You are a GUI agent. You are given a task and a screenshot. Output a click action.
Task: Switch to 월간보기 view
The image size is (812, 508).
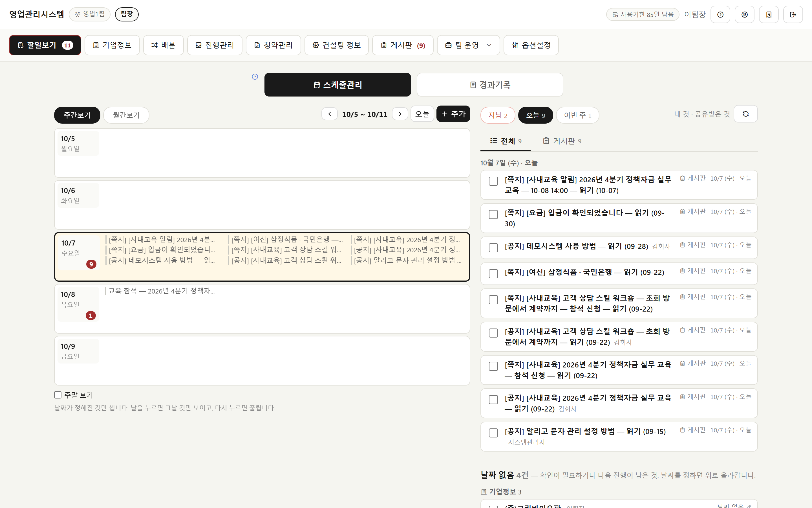pos(126,115)
